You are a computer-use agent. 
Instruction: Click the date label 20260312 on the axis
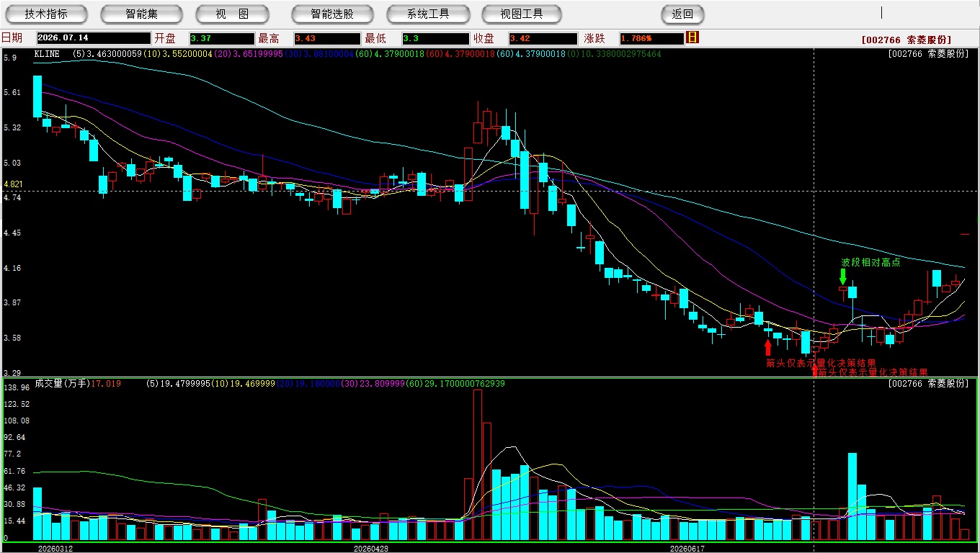click(x=55, y=549)
